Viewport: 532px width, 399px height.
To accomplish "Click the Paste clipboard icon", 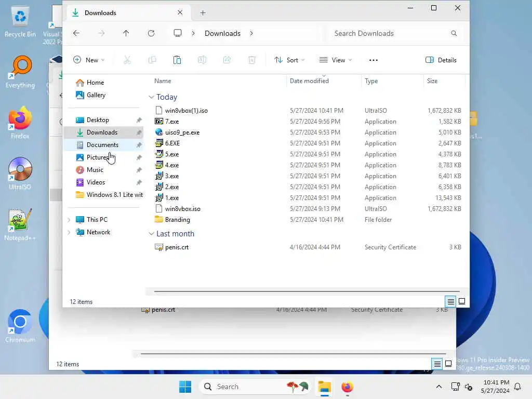I will pos(177,60).
